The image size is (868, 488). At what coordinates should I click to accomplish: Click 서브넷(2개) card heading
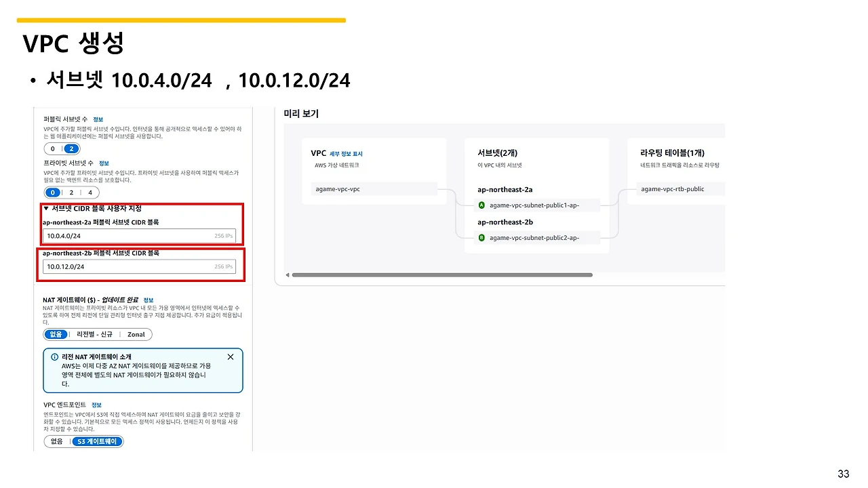[497, 153]
